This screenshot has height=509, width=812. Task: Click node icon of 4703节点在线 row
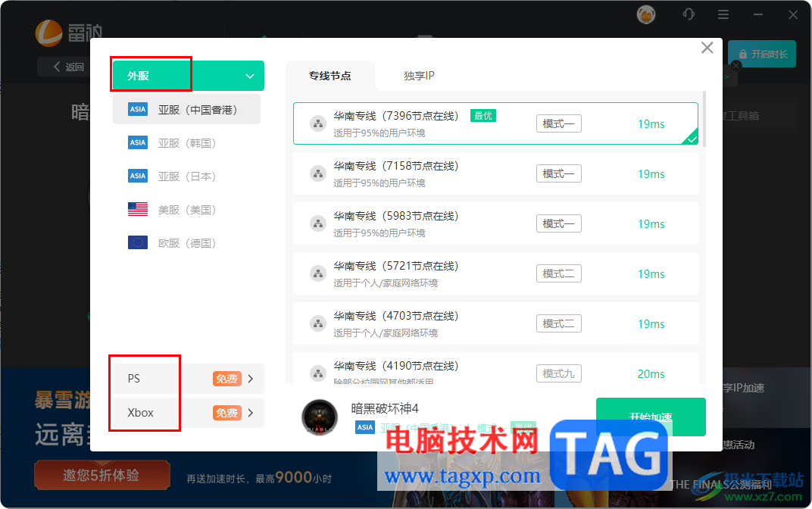pyautogui.click(x=318, y=323)
